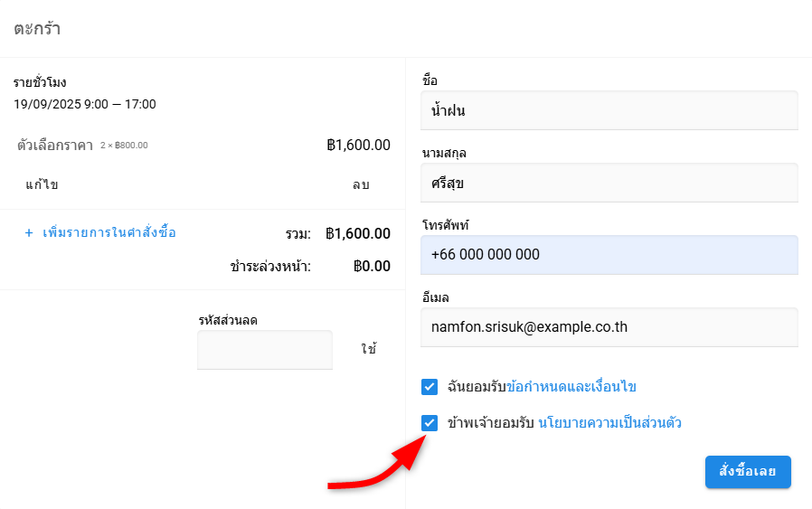
Task: Click the โทรศัพท์ phone number field
Action: [x=609, y=255]
